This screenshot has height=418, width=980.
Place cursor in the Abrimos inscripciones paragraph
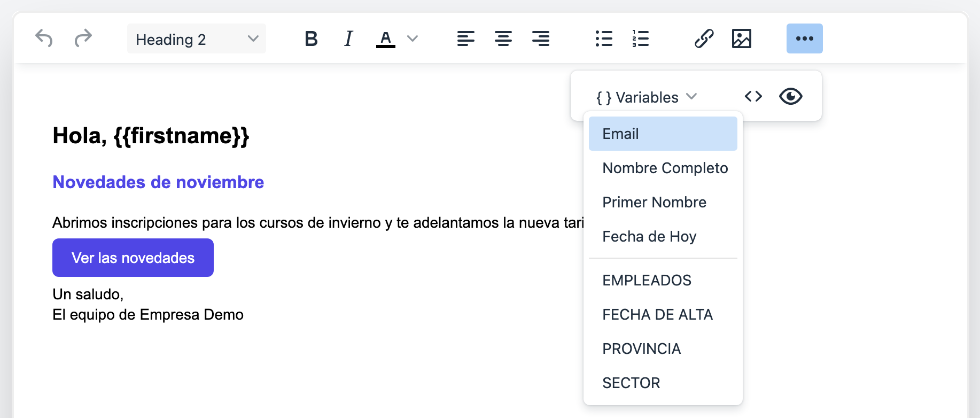pyautogui.click(x=318, y=222)
